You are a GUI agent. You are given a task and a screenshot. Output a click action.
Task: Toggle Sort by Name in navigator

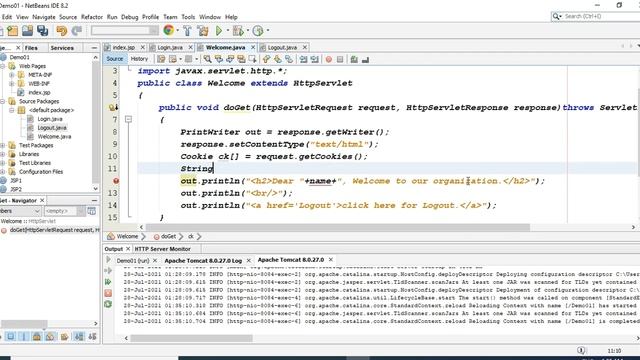coord(79,337)
